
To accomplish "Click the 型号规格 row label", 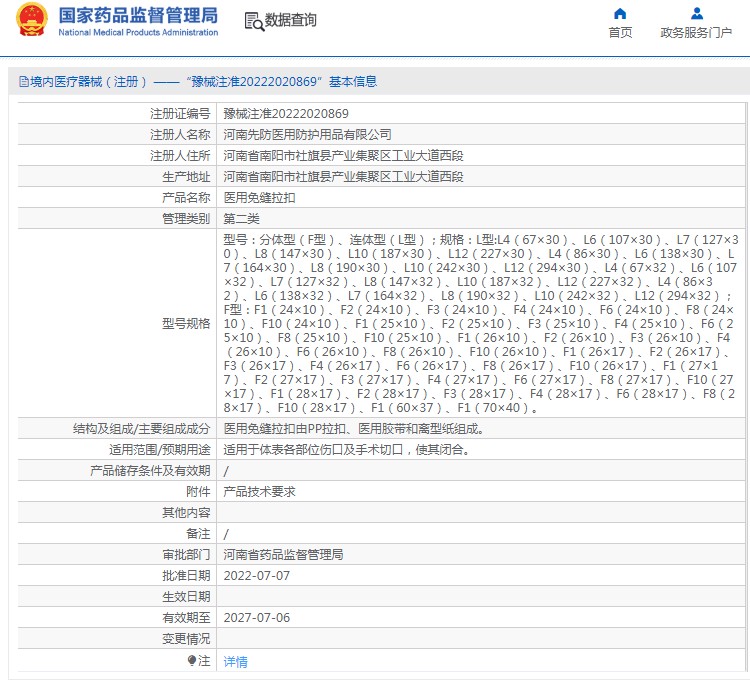I will coord(186,324).
